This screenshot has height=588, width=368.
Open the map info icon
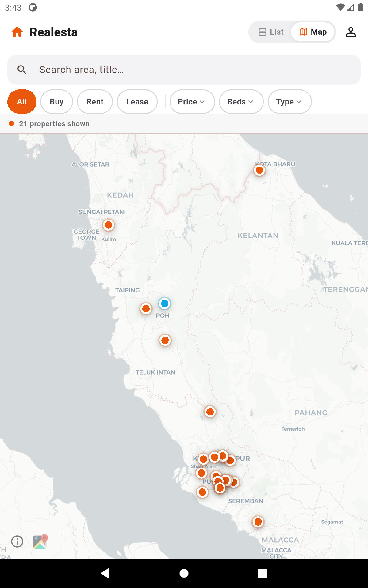17,541
